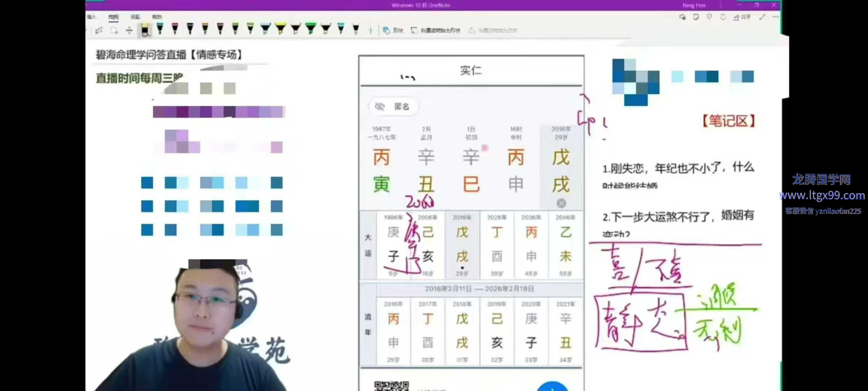Click ink to shape conversion button

pos(436,30)
